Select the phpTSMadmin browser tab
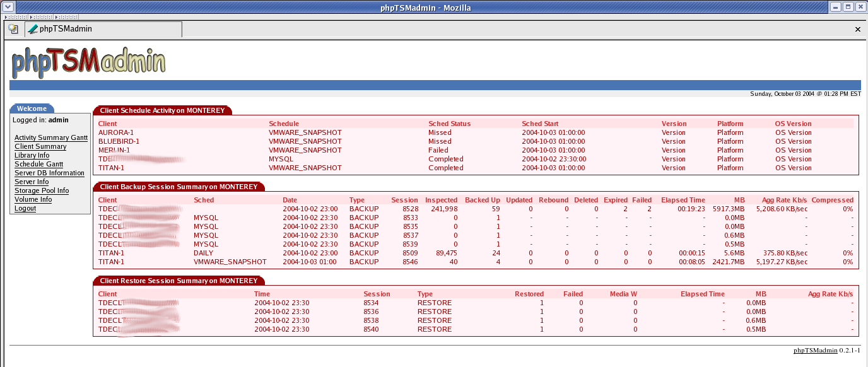This screenshot has width=868, height=367. (103, 29)
